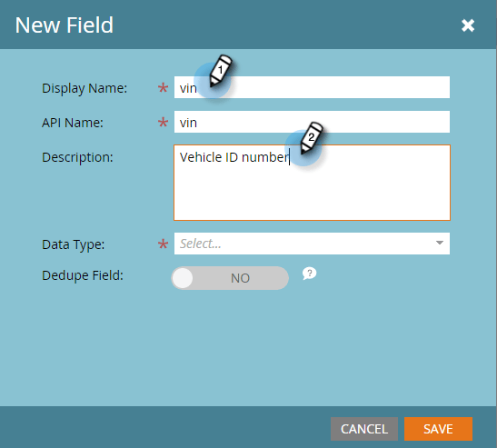Image resolution: width=497 pixels, height=448 pixels.
Task: Cancel creating the new field
Action: pyautogui.click(x=364, y=429)
